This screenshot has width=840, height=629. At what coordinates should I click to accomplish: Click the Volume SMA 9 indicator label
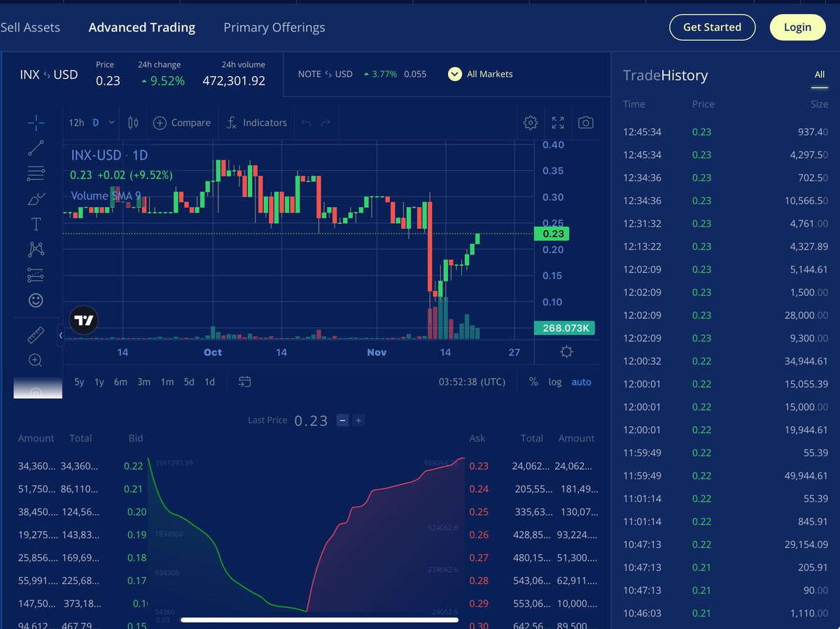click(x=106, y=196)
